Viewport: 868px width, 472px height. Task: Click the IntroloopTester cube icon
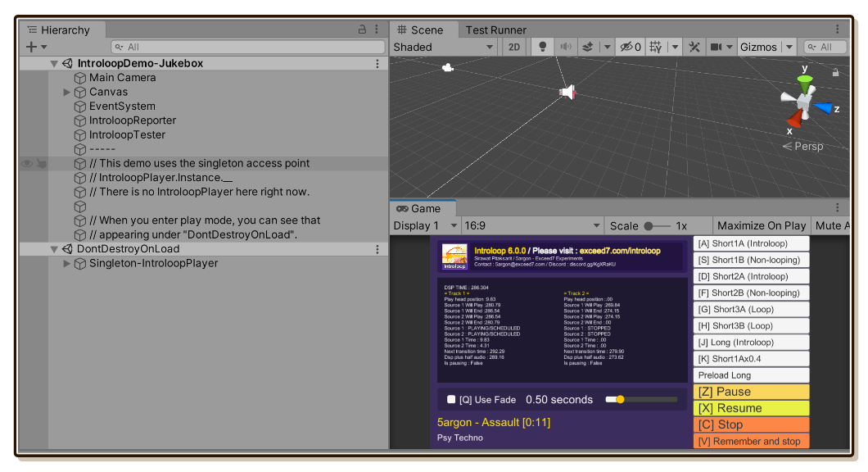(80, 135)
